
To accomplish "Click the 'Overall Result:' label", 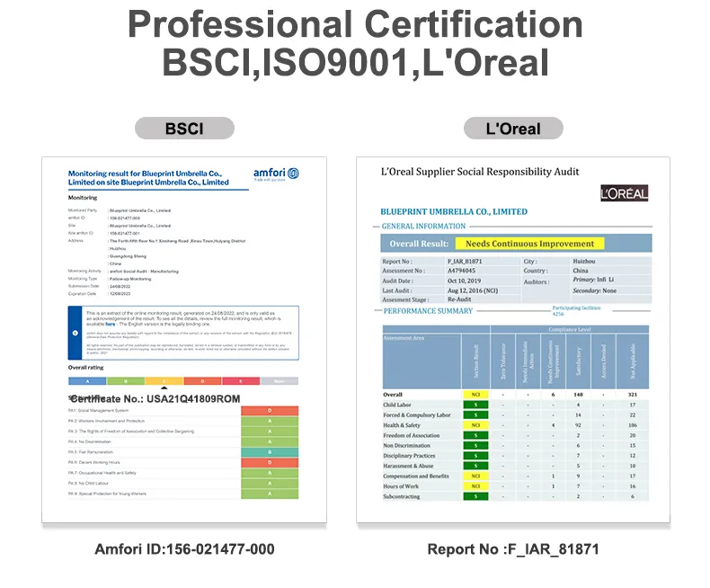I will [x=419, y=244].
